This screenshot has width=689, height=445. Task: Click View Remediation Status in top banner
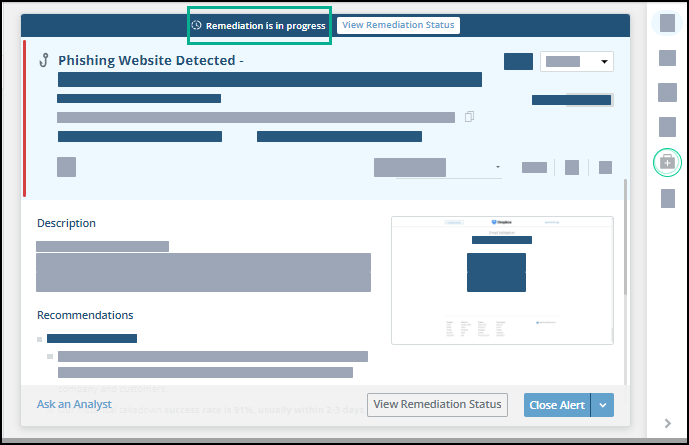click(x=398, y=25)
